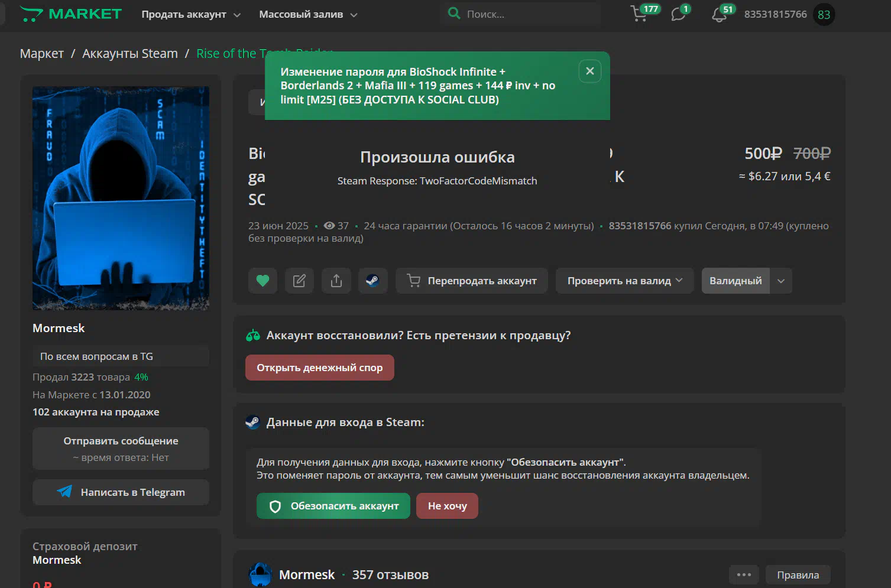Open the Проверить на валид dropdown

point(625,281)
